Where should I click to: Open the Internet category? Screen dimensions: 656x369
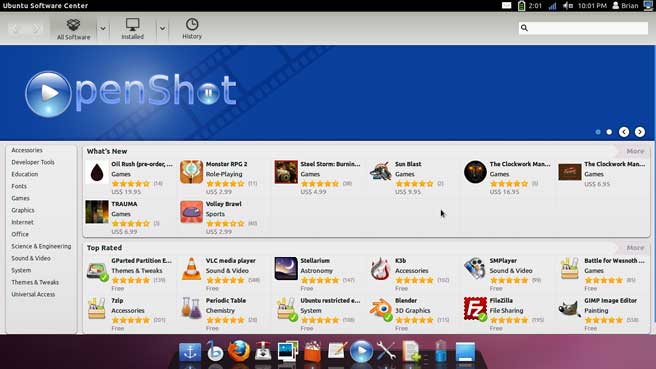tap(23, 222)
